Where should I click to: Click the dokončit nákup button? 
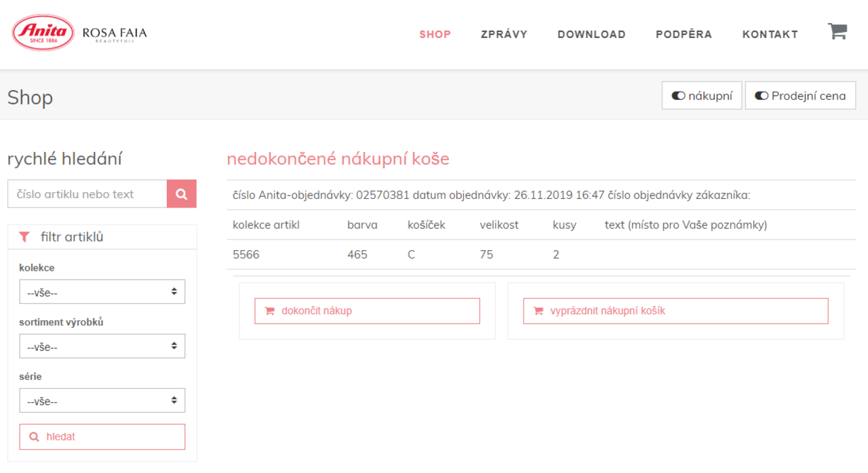(x=367, y=311)
